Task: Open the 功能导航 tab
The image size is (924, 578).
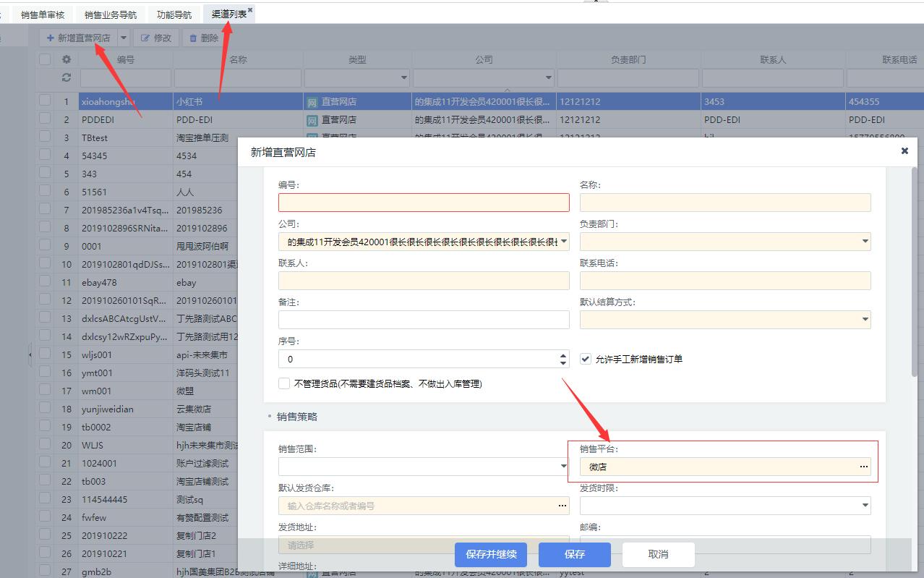Action: click(174, 13)
